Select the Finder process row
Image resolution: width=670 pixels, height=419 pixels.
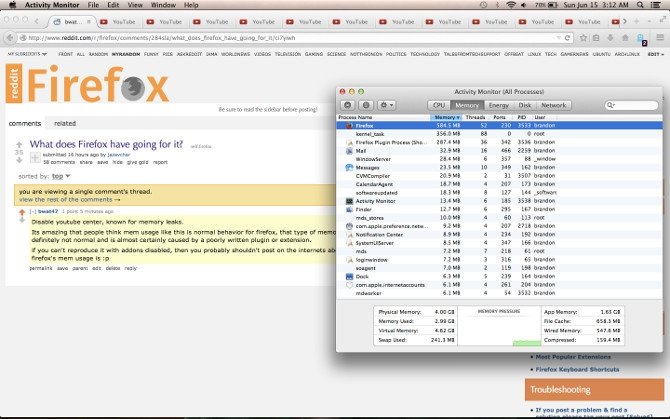(x=500, y=209)
